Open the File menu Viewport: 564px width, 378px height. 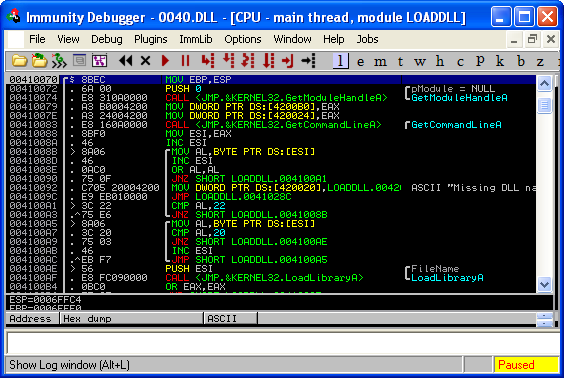(x=37, y=39)
